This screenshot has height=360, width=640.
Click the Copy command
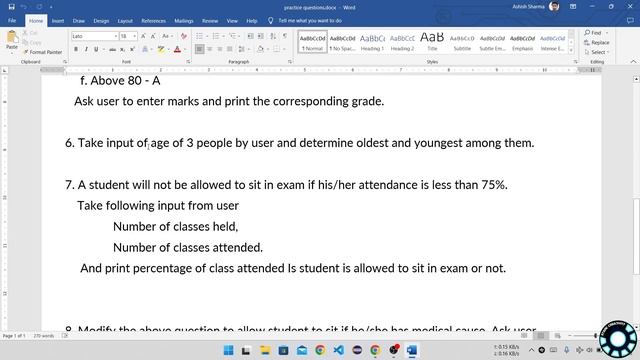(x=32, y=42)
